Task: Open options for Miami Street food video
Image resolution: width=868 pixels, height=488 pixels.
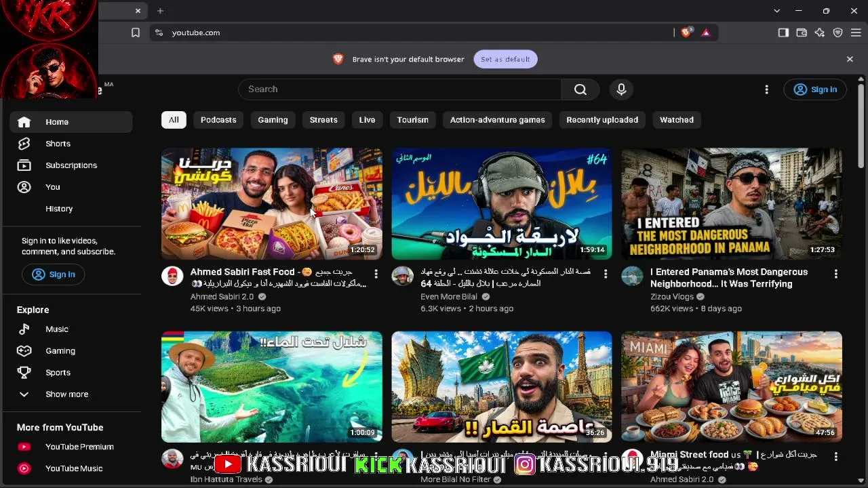Action: tap(835, 457)
